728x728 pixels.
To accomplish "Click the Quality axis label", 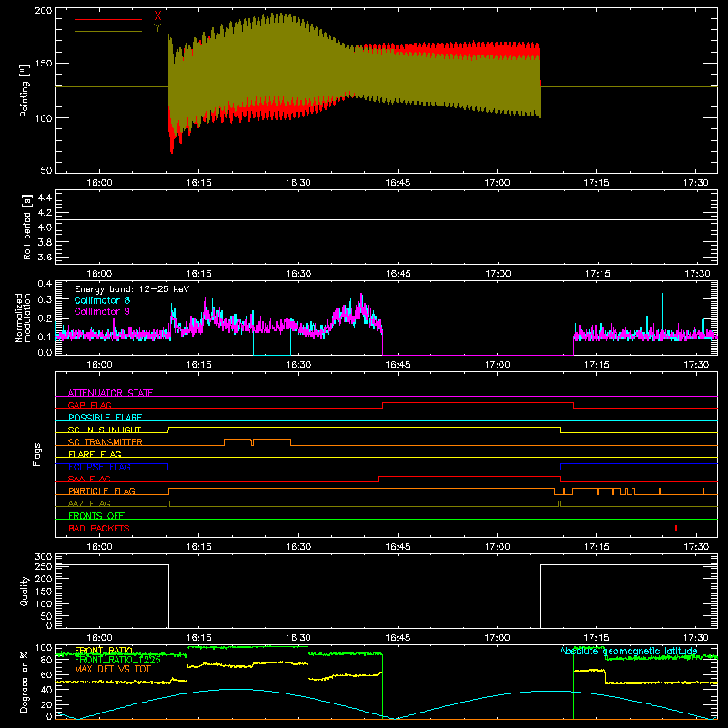I will [25, 591].
